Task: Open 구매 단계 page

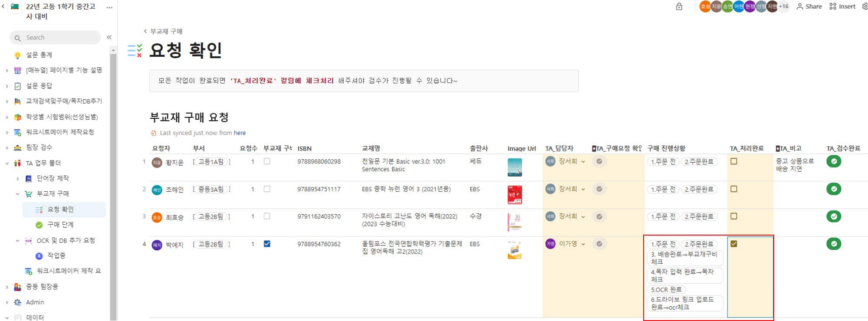Action: [x=60, y=225]
